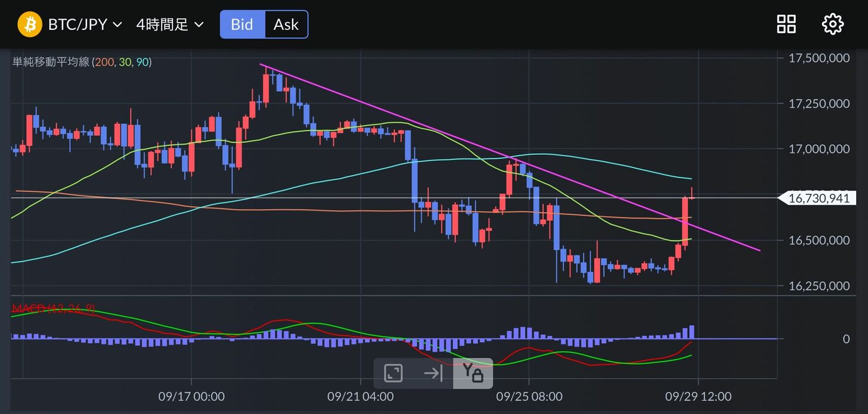
Task: Switch the price display to Ask
Action: [x=286, y=24]
